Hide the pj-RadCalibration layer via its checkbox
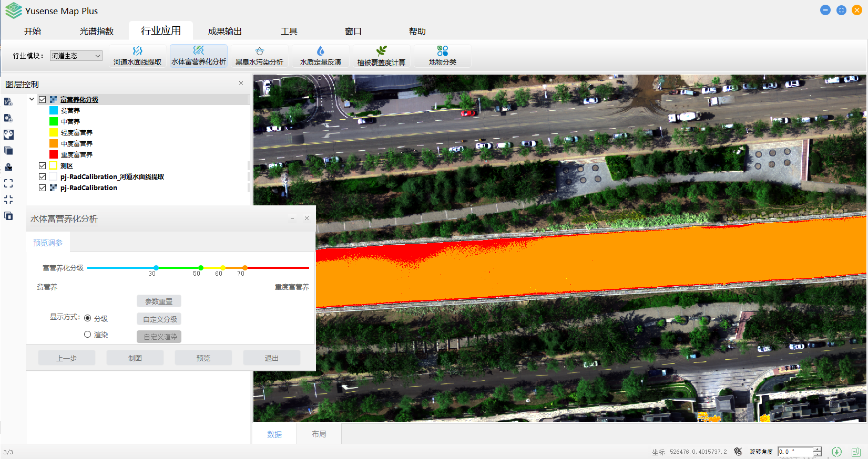Image resolution: width=868 pixels, height=459 pixels. (x=43, y=188)
